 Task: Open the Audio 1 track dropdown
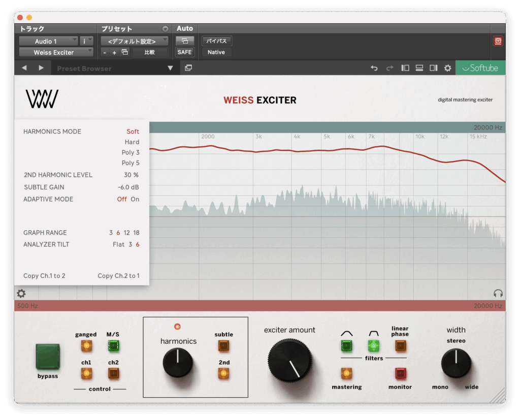coord(48,41)
